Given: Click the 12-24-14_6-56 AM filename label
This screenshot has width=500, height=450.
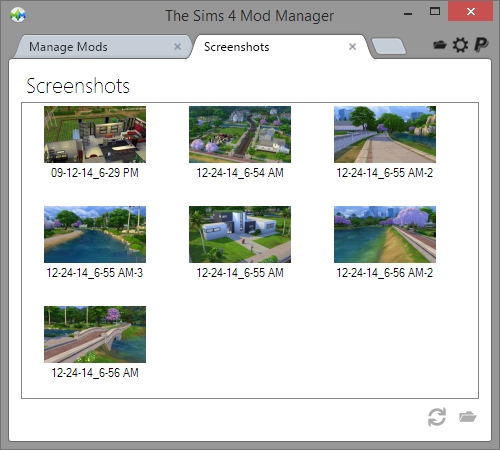Looking at the screenshot, I should 95,373.
